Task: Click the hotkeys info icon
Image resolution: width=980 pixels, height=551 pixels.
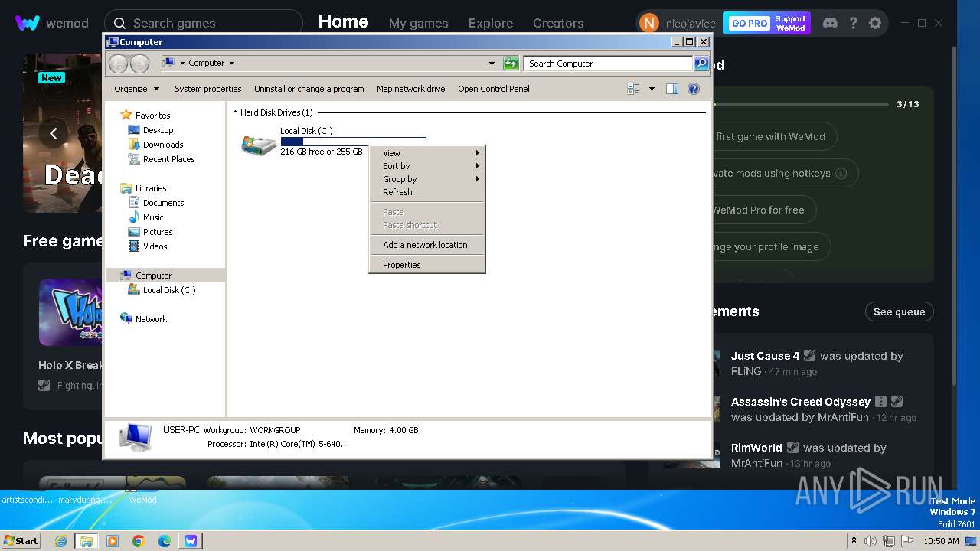Action: (841, 173)
